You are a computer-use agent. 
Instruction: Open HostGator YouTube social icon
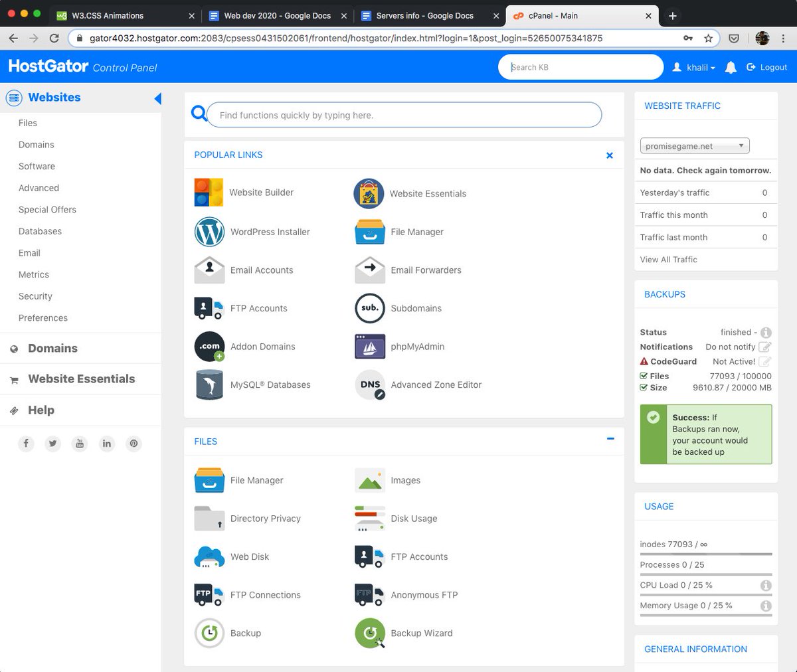point(80,444)
